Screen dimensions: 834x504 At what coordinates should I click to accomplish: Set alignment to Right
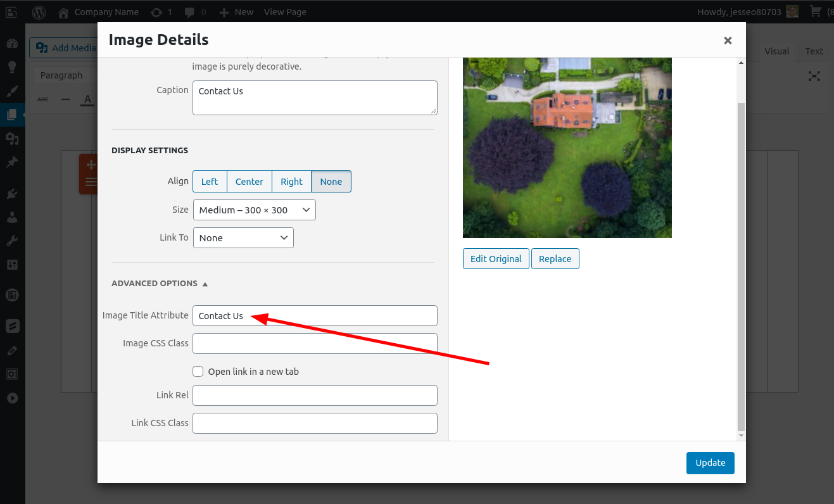point(292,182)
